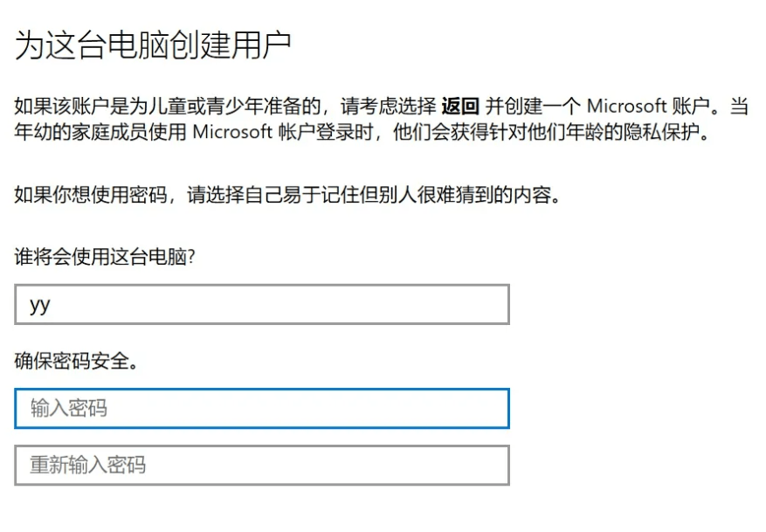Click the username field containing "yy"

[261, 305]
